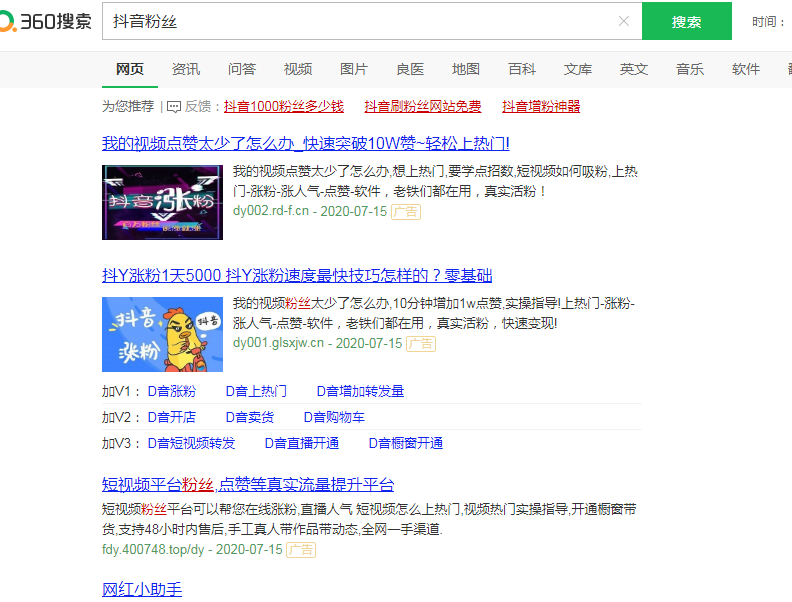The width and height of the screenshot is (792, 602).
Task: Click the feedback speech bubble icon
Action: pyautogui.click(x=174, y=107)
